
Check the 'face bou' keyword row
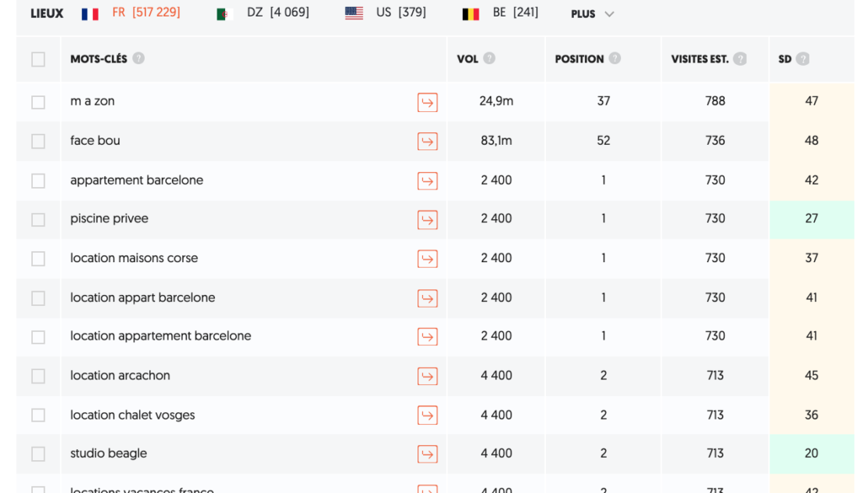38,142
